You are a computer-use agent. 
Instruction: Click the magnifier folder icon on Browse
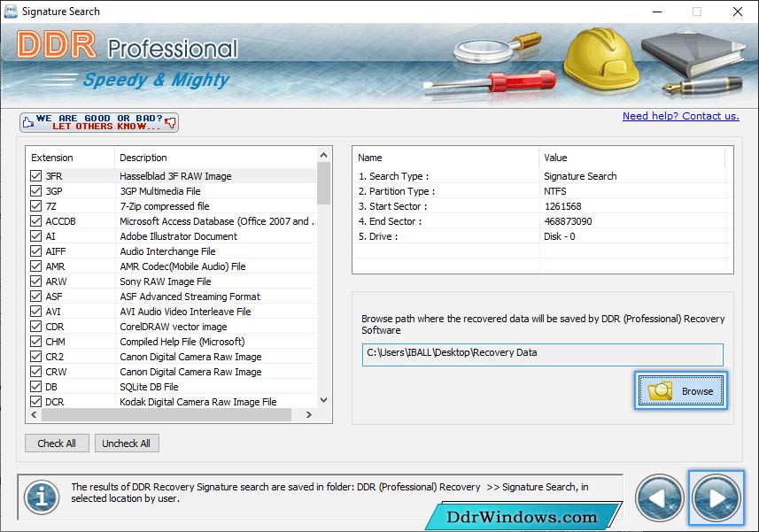(661, 390)
